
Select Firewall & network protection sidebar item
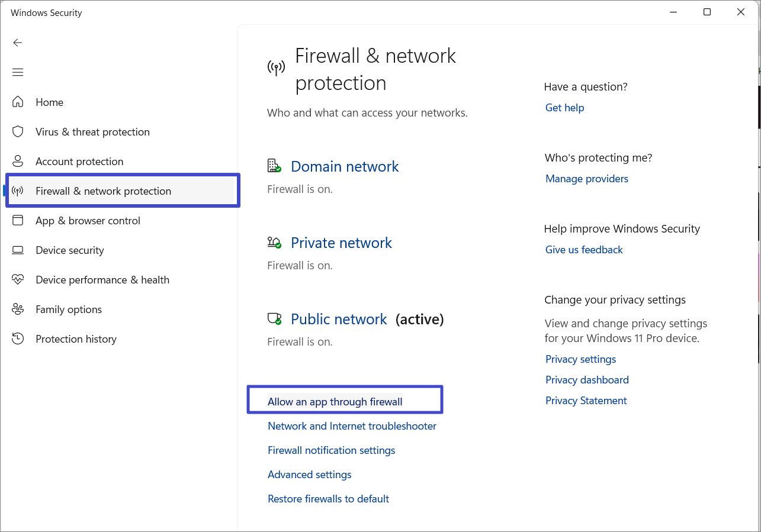coord(103,191)
